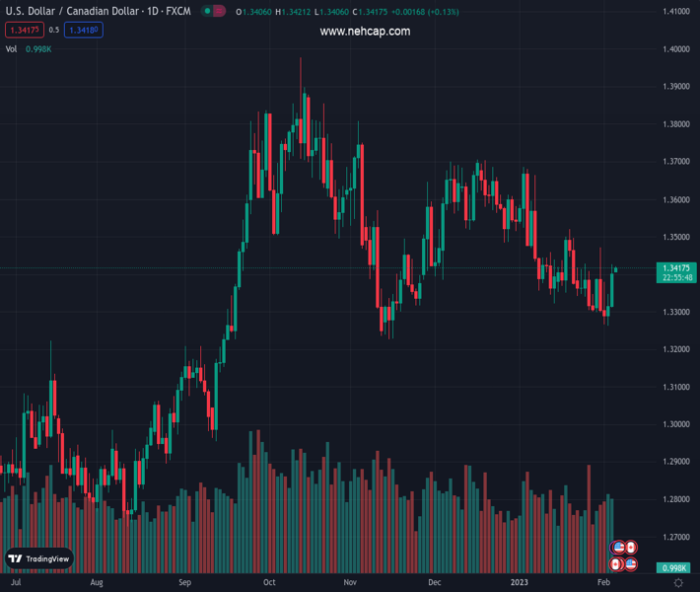Click the 1.27000 price axis label
The width and height of the screenshot is (700, 592).
(x=676, y=537)
